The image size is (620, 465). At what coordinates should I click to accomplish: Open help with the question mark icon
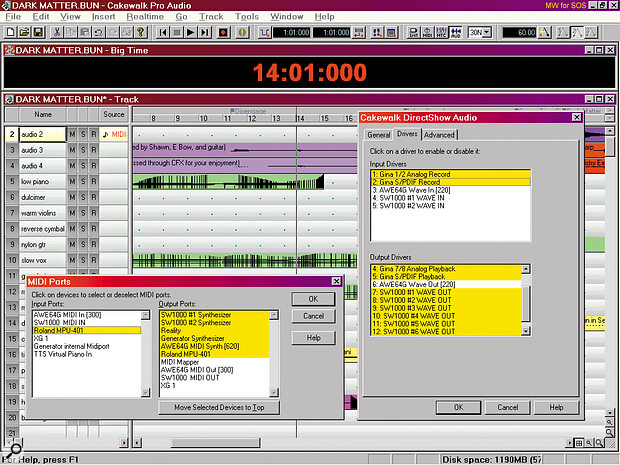140,32
